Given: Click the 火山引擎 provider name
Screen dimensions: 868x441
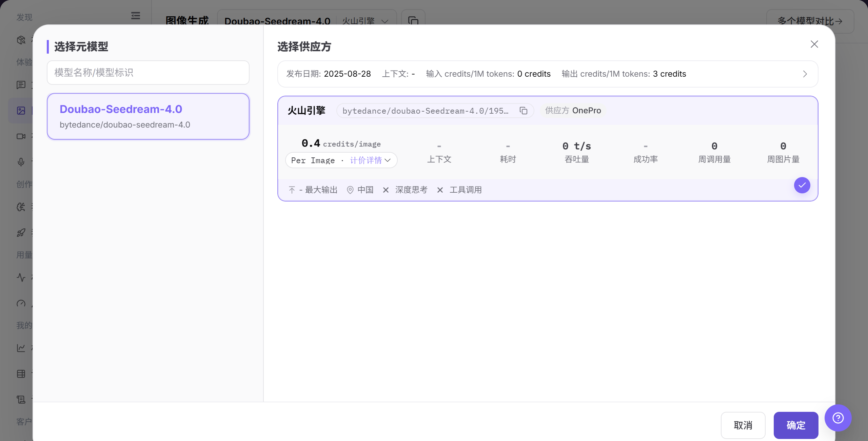Looking at the screenshot, I should point(307,111).
